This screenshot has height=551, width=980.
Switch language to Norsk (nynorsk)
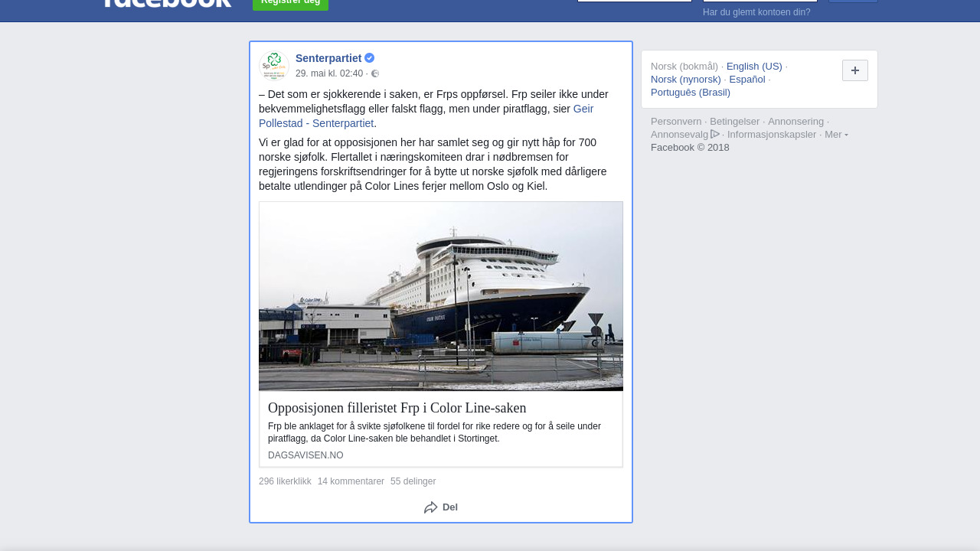click(686, 80)
